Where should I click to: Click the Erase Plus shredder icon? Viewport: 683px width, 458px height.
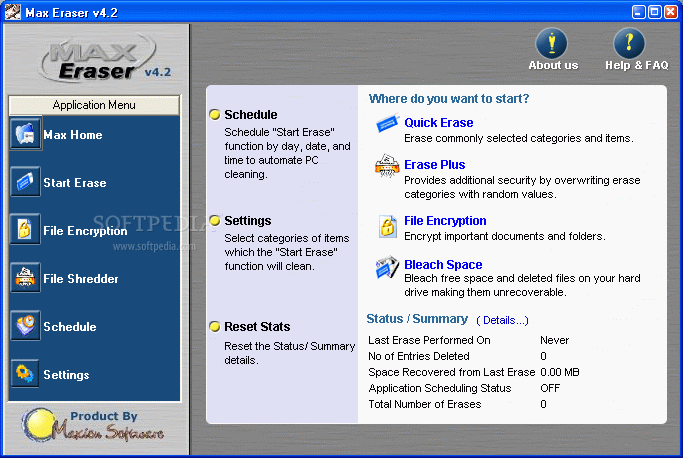tap(387, 165)
